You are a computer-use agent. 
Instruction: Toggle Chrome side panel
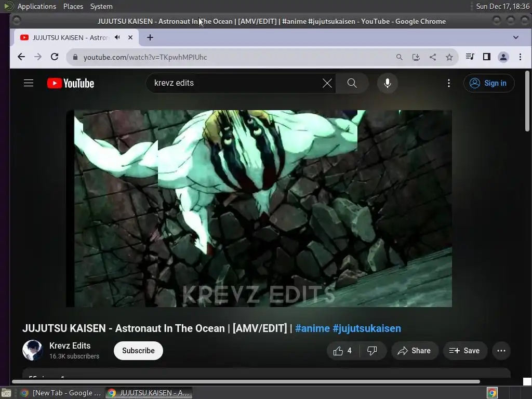486,57
